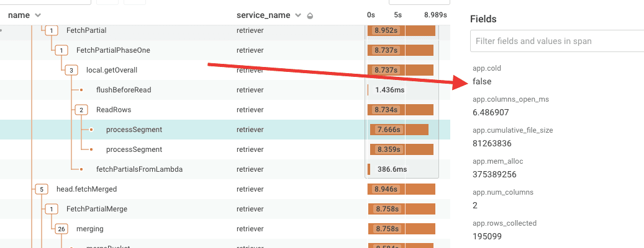Select the flushBeforeRead span name
The width and height of the screenshot is (644, 248).
[x=123, y=90]
